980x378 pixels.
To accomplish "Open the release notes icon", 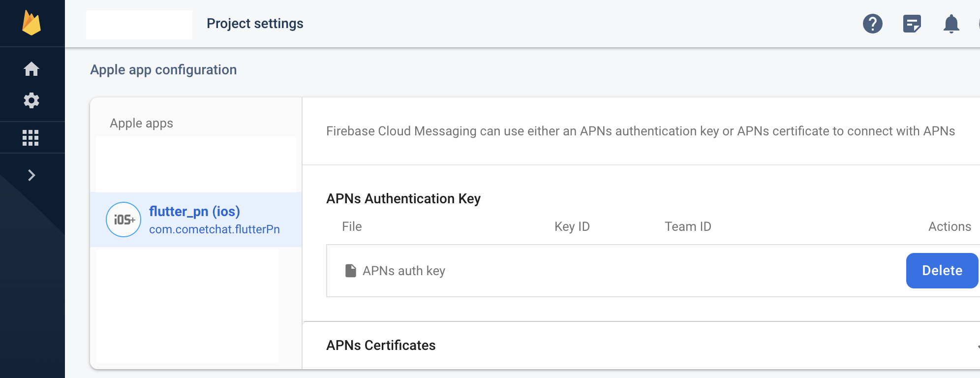I will pyautogui.click(x=912, y=24).
